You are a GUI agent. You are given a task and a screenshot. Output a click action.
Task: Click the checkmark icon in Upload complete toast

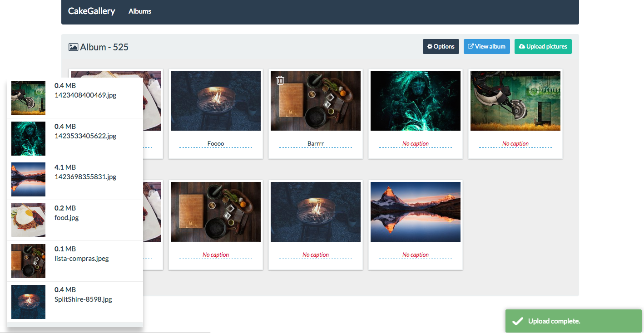(x=517, y=321)
